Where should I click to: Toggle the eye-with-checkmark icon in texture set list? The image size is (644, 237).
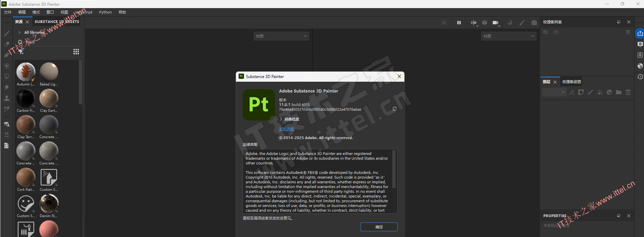(x=545, y=32)
